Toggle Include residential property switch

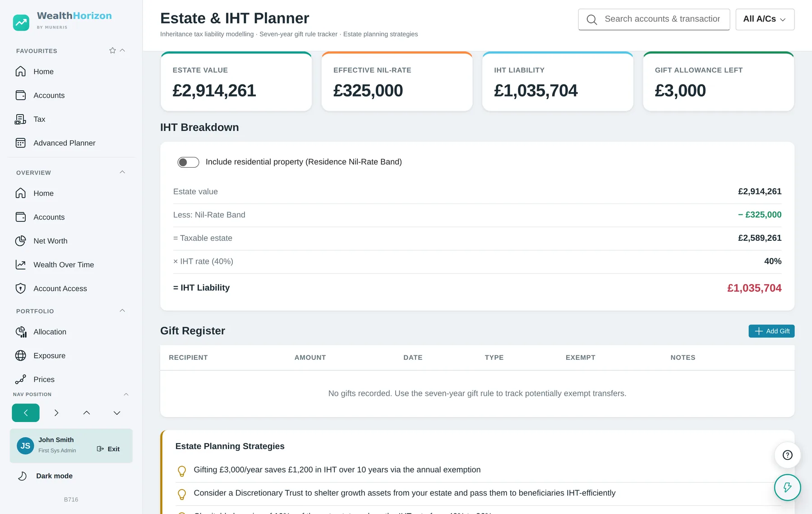(188, 162)
